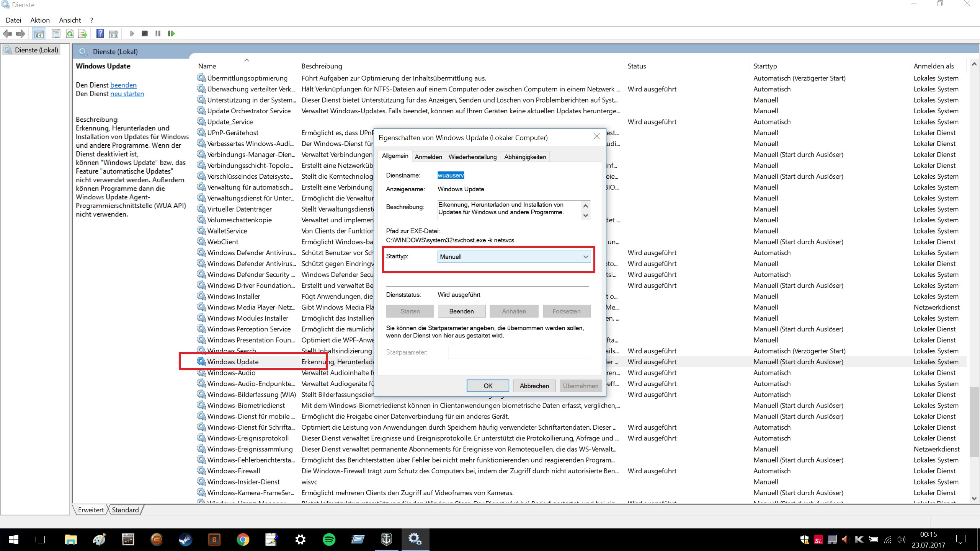The image size is (980, 551).
Task: Click the green Start service play icon
Action: [132, 34]
